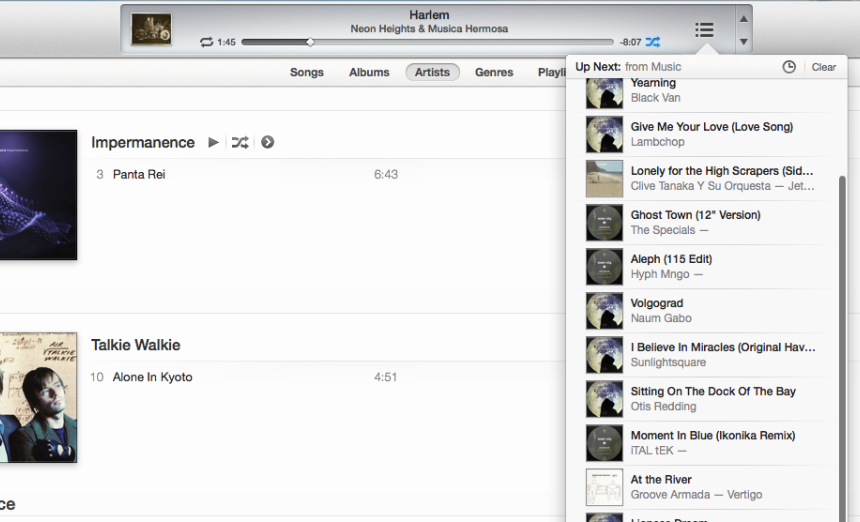Open the Up Next list icon

[x=704, y=30]
